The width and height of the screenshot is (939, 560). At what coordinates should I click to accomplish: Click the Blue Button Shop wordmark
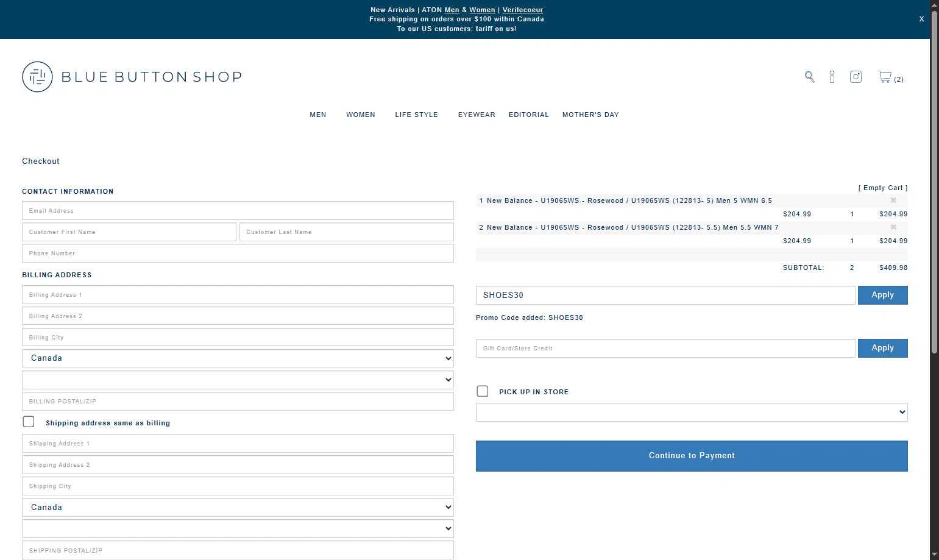coord(152,77)
